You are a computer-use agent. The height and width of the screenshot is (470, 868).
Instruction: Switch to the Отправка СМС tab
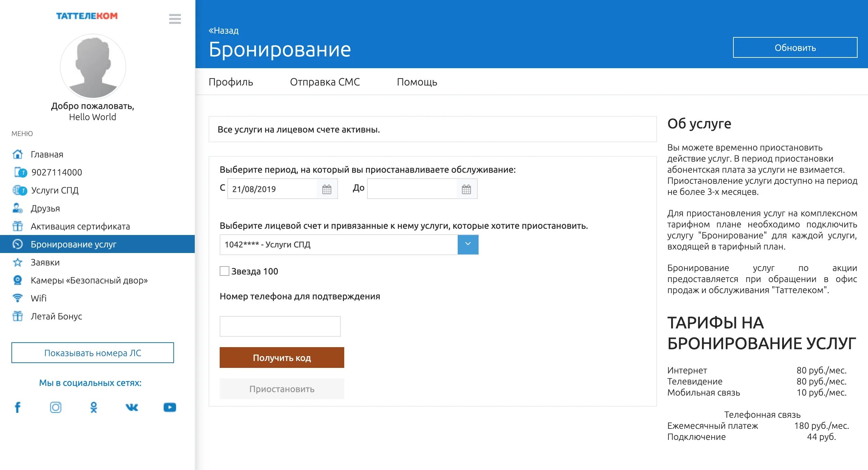(x=325, y=82)
